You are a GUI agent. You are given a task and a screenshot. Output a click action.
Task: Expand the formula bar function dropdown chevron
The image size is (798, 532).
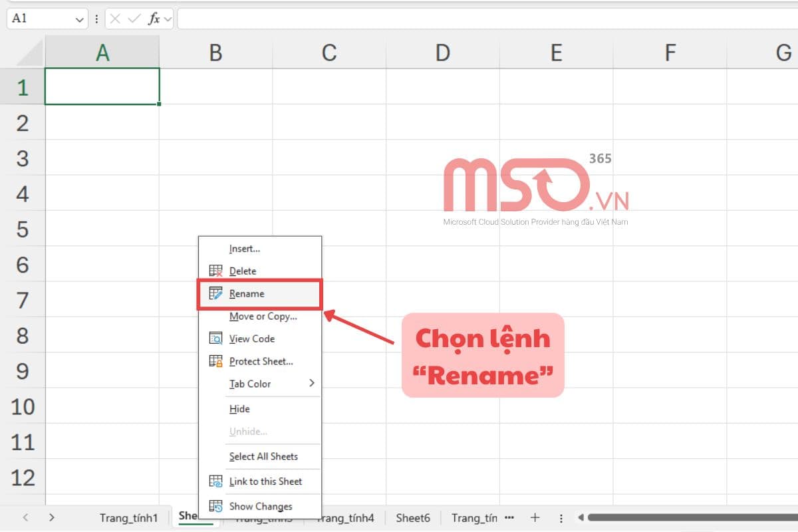[168, 19]
